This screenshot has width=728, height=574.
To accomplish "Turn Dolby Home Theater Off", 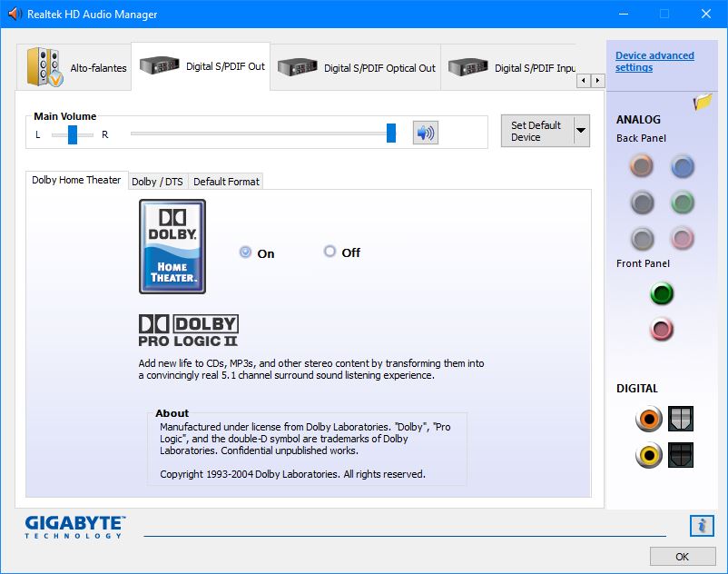I will (x=330, y=252).
